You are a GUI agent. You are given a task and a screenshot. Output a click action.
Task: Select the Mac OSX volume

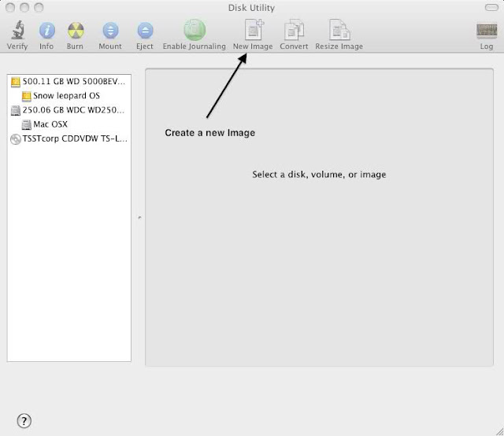pyautogui.click(x=69, y=124)
